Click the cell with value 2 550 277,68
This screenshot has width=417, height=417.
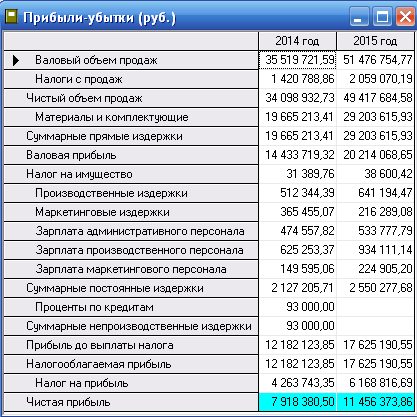click(375, 288)
